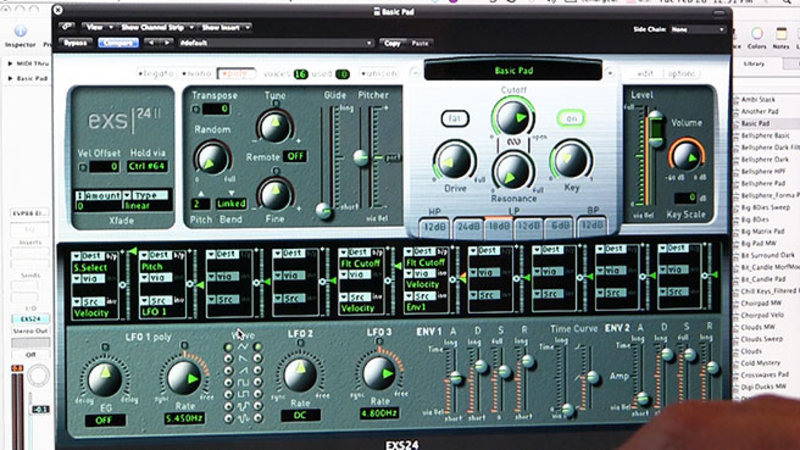Click the Glide slider handle
This screenshot has width=800, height=450.
pos(323,210)
